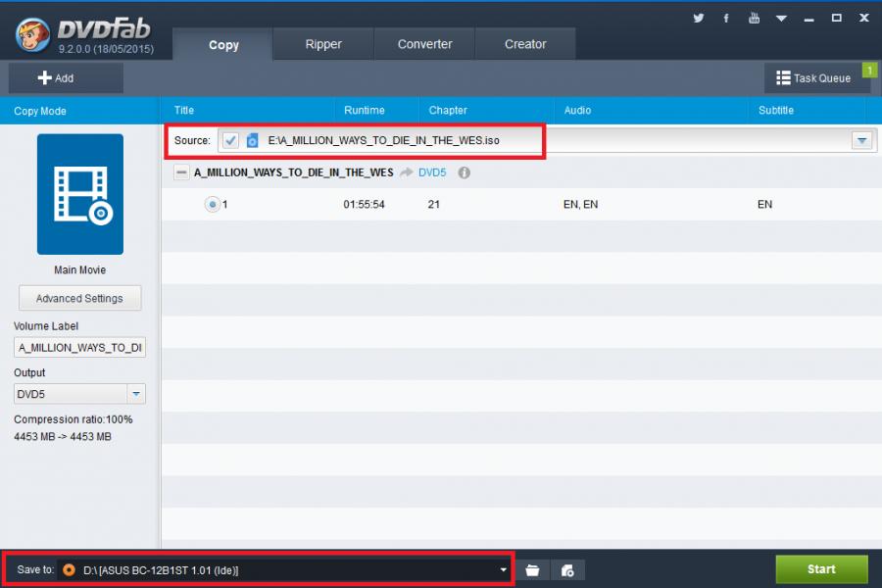Open DVDFab YouTube channel icon

coord(754,18)
